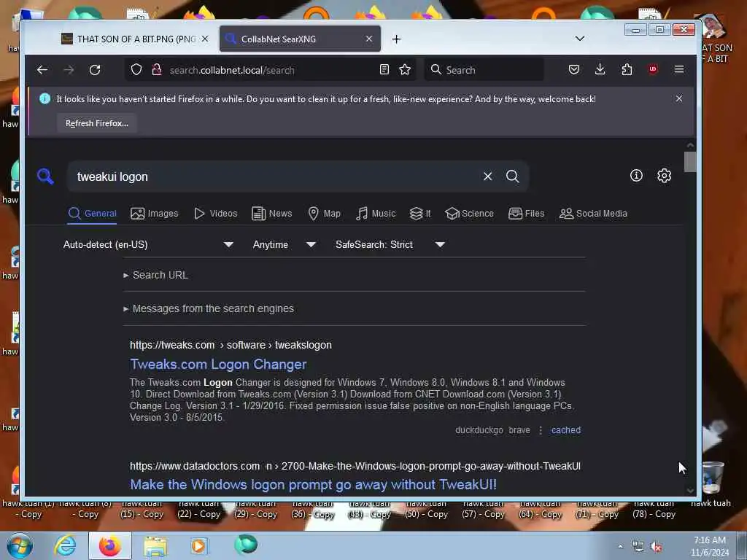List all tabs with the chevron button
This screenshot has height=560, width=747.
click(x=580, y=39)
